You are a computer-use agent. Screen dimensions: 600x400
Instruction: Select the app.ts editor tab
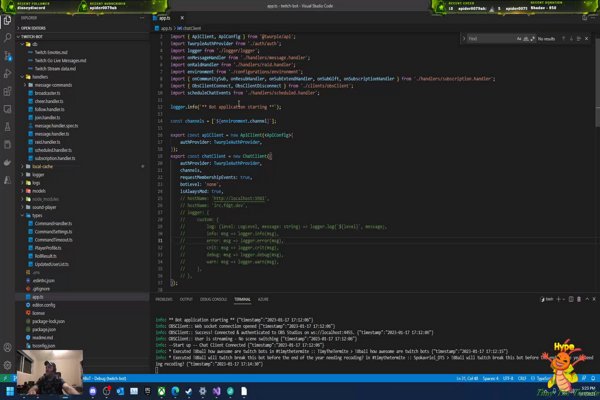[x=165, y=18]
